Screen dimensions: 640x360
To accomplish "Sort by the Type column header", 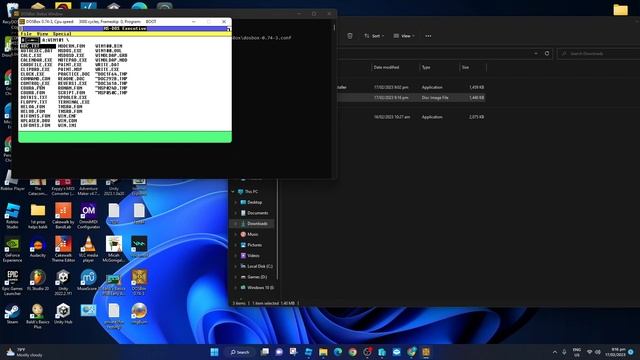I will click(426, 67).
